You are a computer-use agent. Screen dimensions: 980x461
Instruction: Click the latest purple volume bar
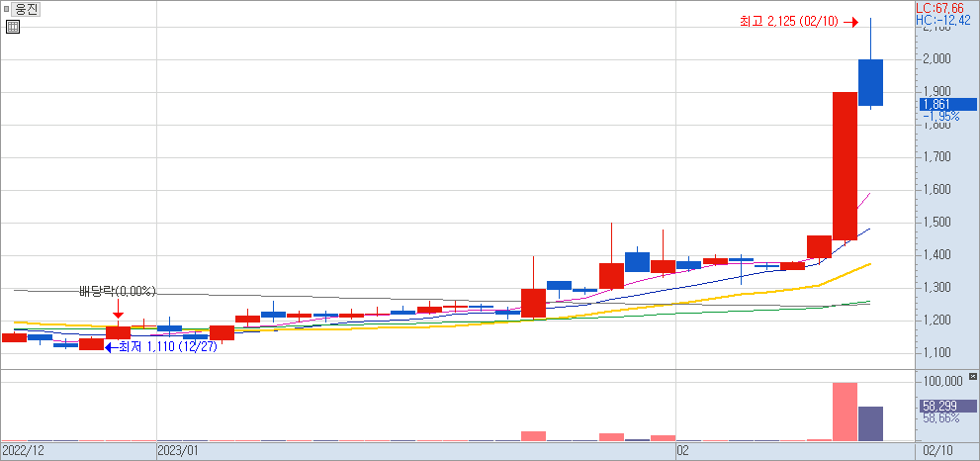[870, 422]
